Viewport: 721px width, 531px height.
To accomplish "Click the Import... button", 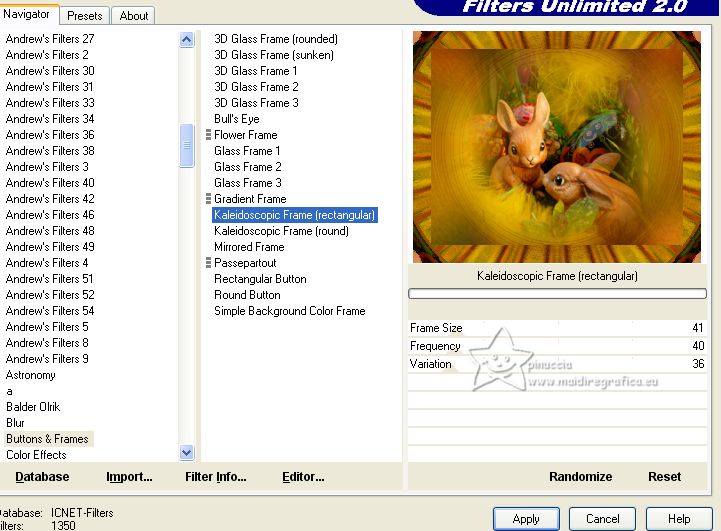I will (129, 477).
